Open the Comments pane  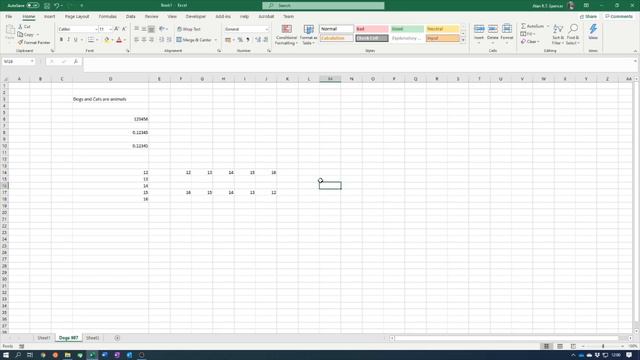[x=618, y=16]
